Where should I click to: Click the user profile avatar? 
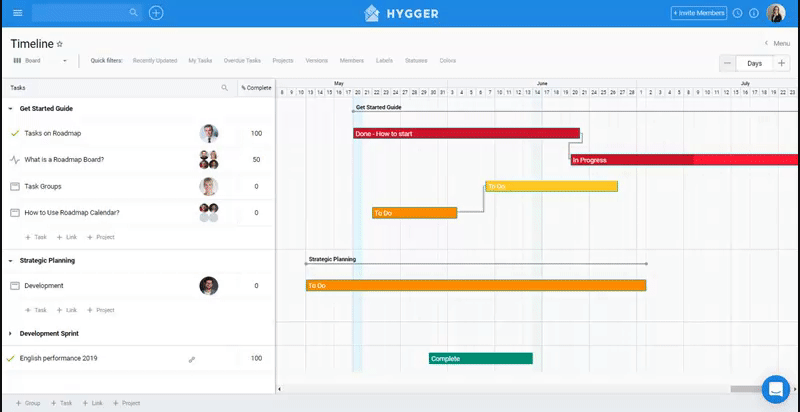tap(776, 13)
